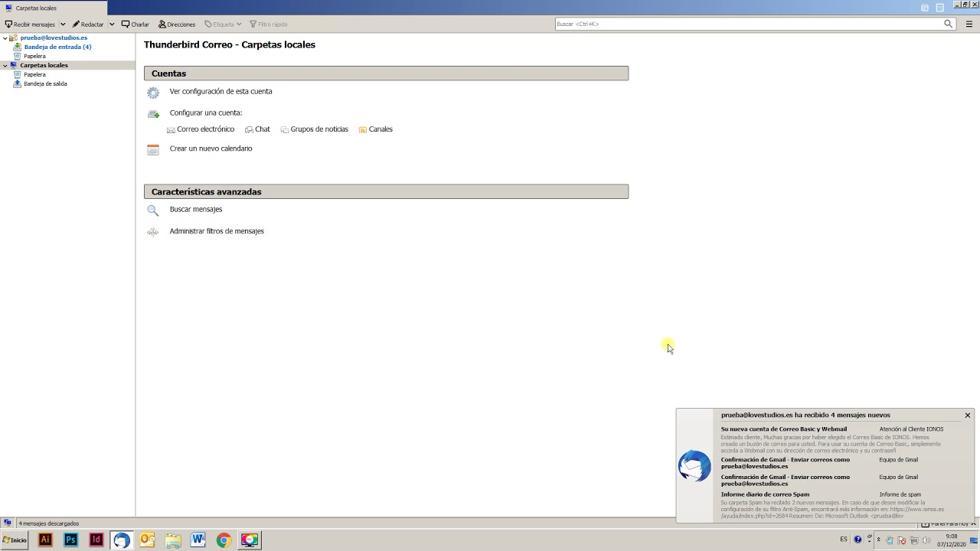The image size is (980, 551).
Task: Click the Recibir mensajes toolbar button
Action: tap(31, 24)
